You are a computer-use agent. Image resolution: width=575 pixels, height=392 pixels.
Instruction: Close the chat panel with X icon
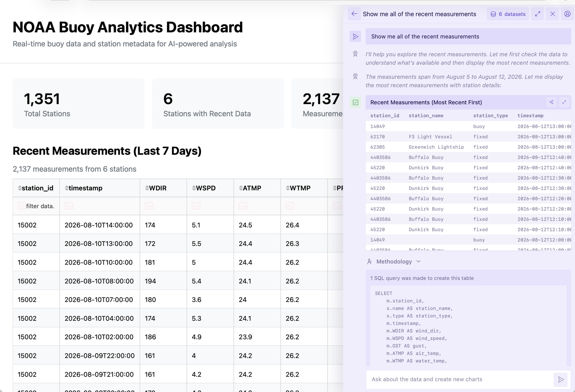click(x=553, y=14)
